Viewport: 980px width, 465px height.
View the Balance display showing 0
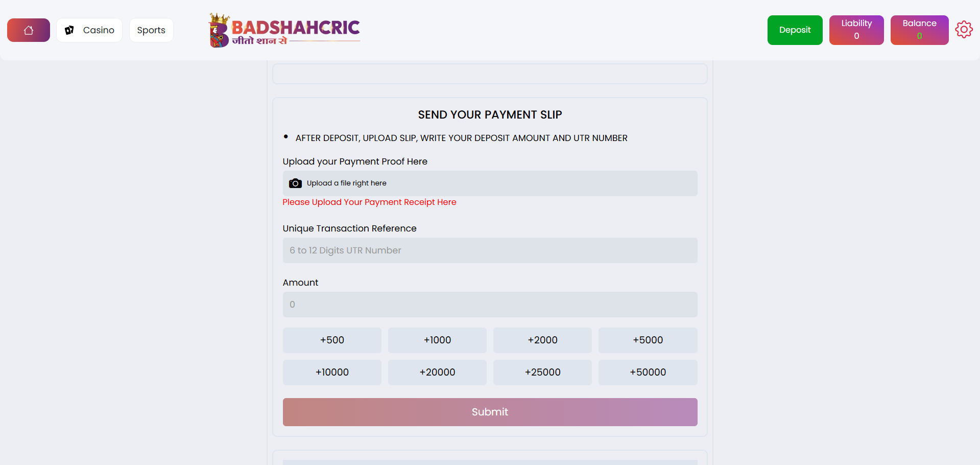pos(919,30)
